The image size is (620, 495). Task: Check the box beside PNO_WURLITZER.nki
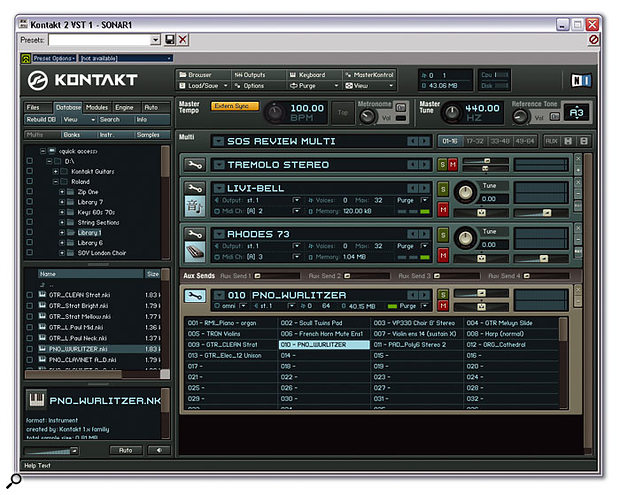pos(30,349)
